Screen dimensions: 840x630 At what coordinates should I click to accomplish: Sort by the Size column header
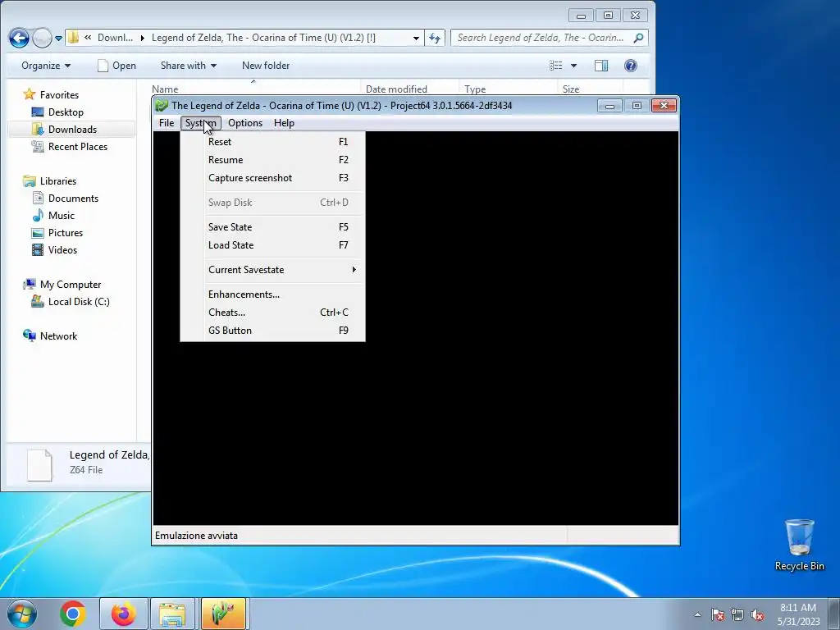pyautogui.click(x=591, y=89)
